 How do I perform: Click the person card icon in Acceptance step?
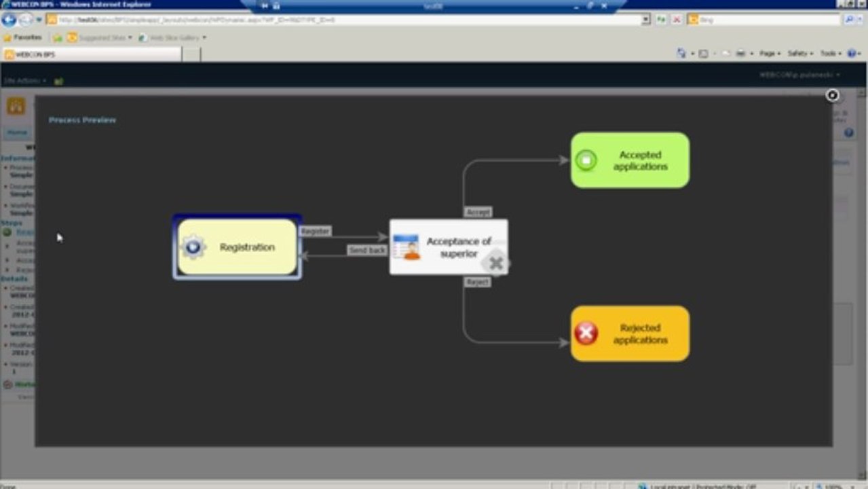coord(407,247)
